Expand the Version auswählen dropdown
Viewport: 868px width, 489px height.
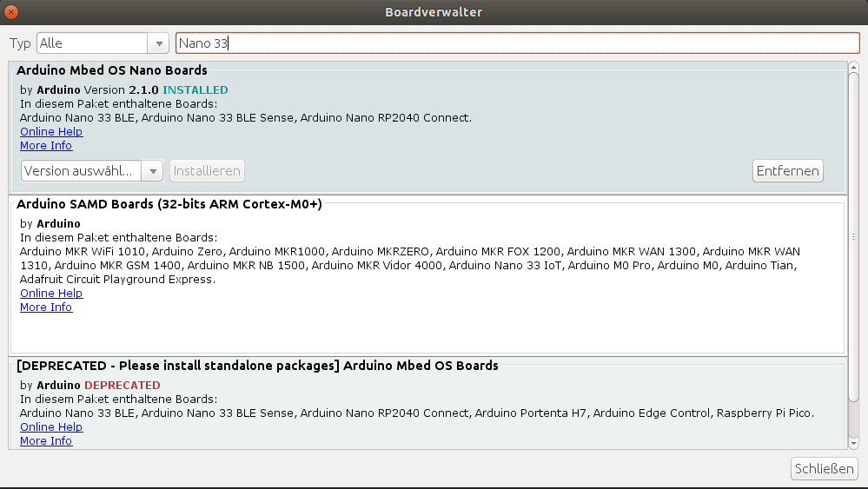(91, 171)
